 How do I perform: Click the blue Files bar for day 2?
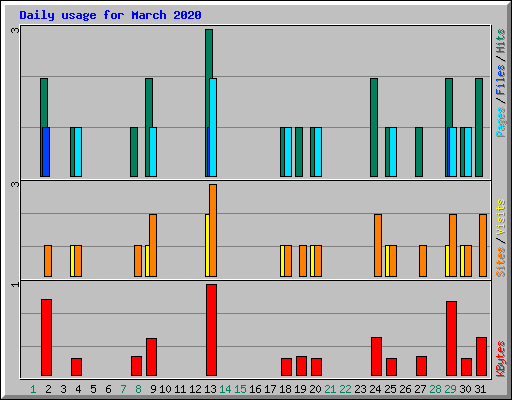click(46, 152)
